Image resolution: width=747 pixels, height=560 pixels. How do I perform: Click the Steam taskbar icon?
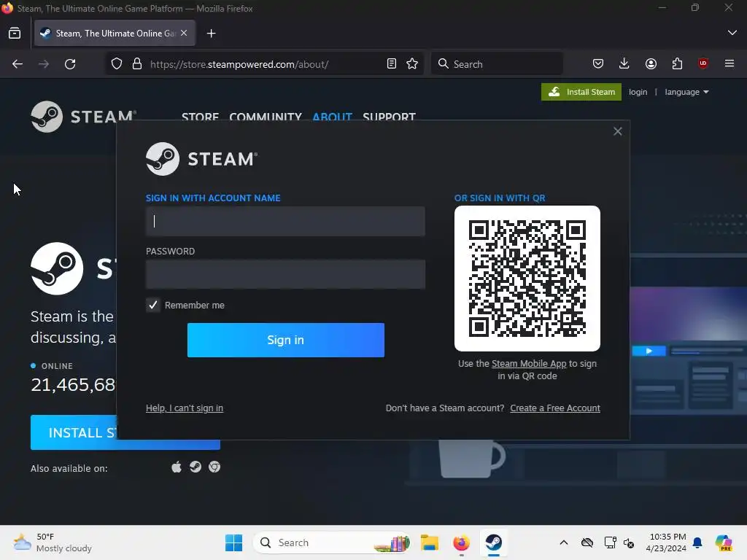[x=494, y=542]
